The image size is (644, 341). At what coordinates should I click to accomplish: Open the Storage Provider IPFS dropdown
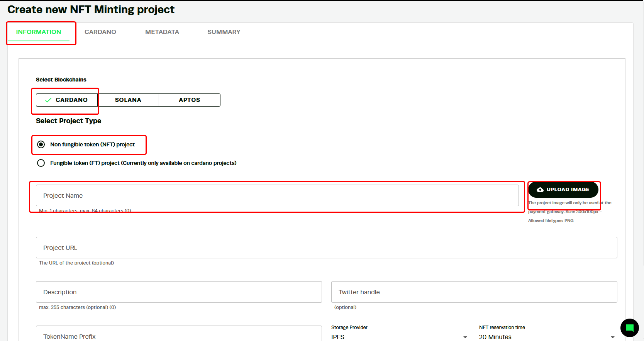click(x=399, y=337)
